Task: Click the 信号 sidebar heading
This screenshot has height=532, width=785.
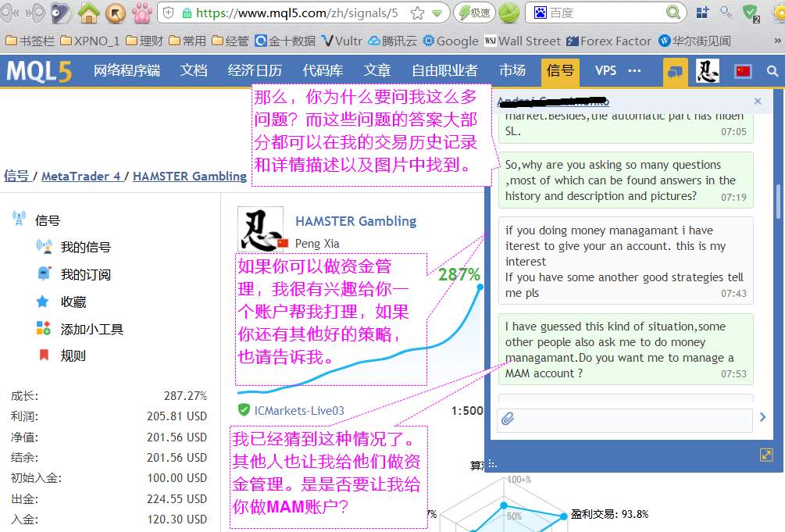Action: point(48,220)
